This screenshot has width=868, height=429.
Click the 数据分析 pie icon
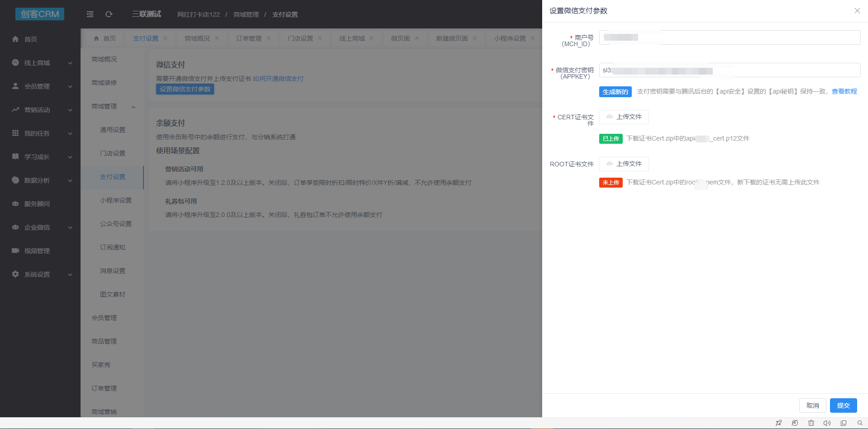(15, 180)
